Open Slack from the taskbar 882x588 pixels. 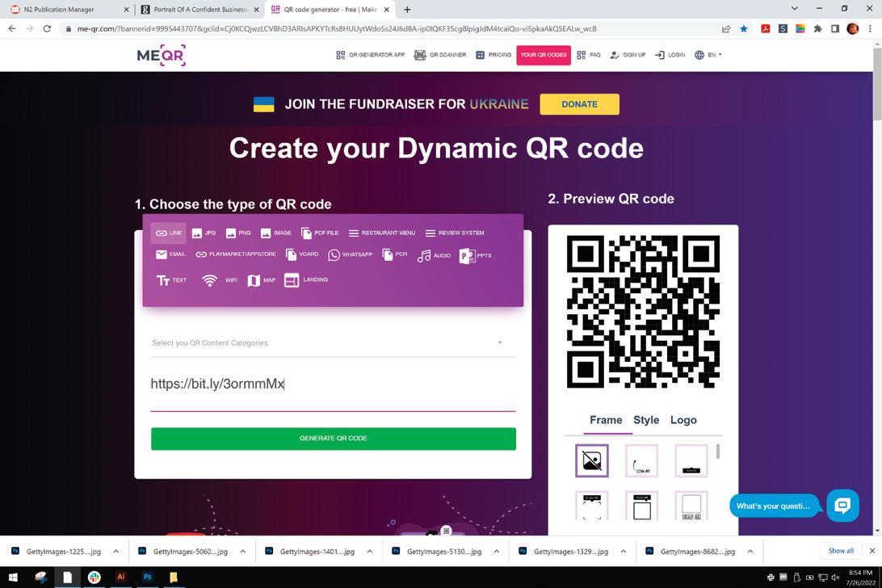[94, 577]
